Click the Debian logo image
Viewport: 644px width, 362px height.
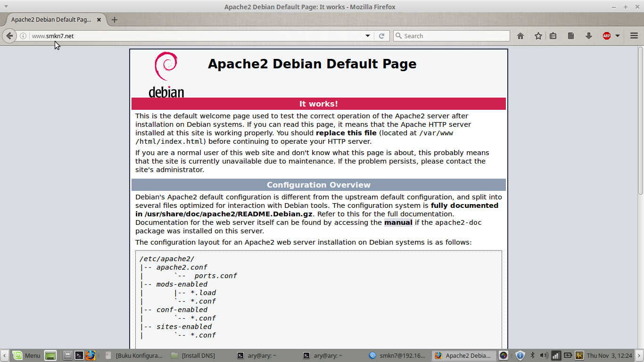click(166, 74)
